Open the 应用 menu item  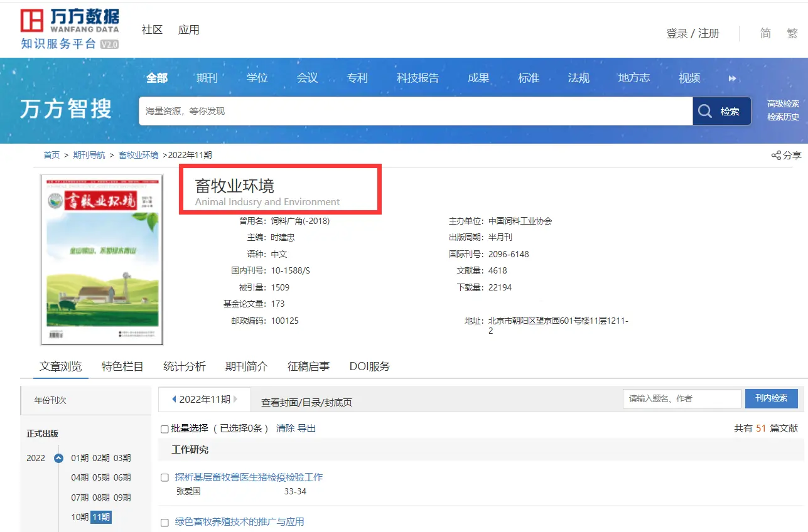point(188,29)
